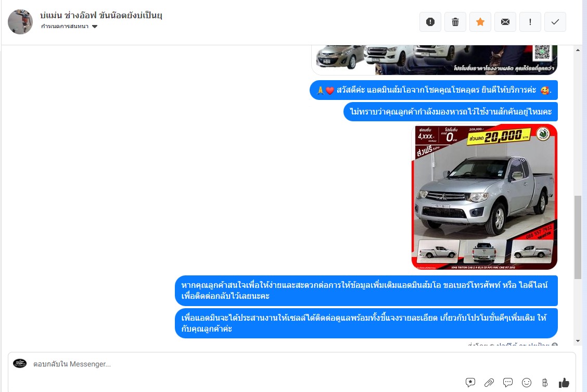The height and width of the screenshot is (392, 587).
Task: Flag conversation with single exclamation mark icon
Action: coord(530,22)
